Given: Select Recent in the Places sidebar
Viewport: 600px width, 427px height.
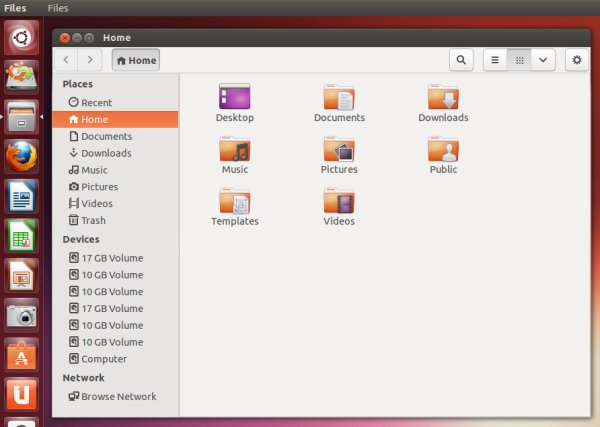Looking at the screenshot, I should (x=96, y=102).
